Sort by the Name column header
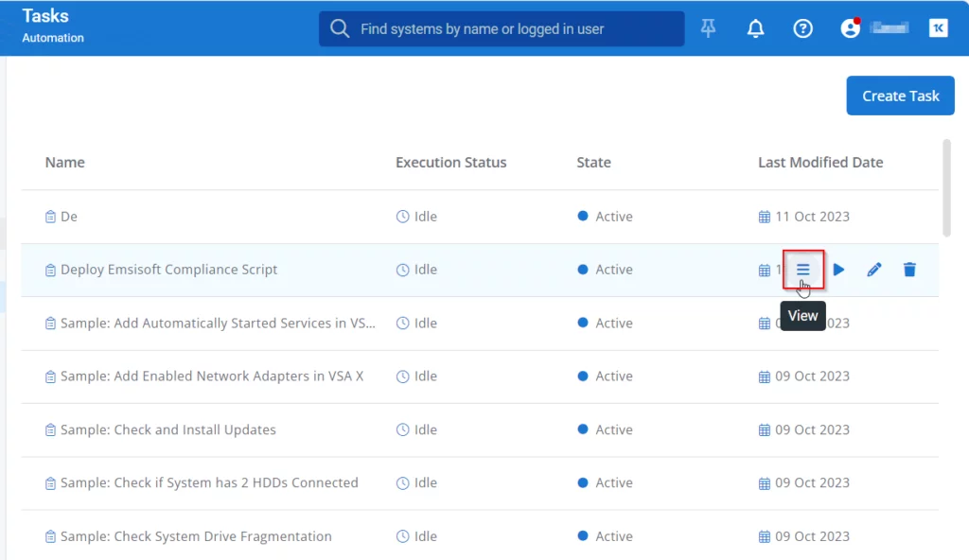 click(x=65, y=163)
